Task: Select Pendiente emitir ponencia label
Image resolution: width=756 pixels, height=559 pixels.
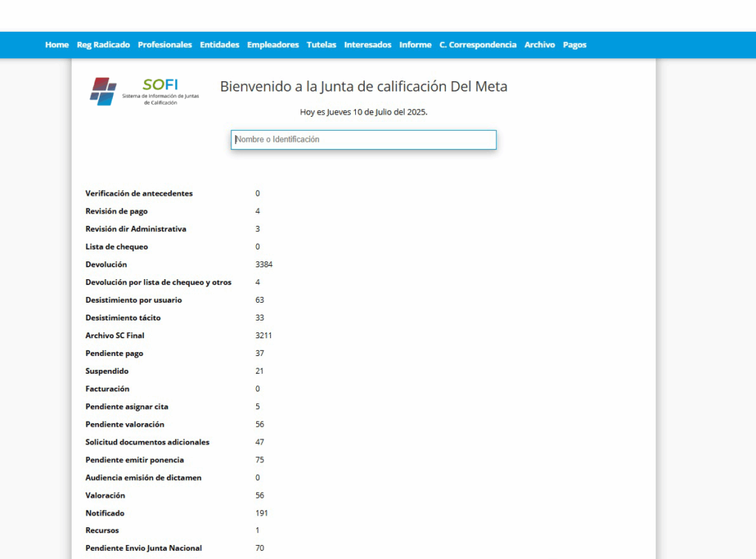Action: click(134, 460)
